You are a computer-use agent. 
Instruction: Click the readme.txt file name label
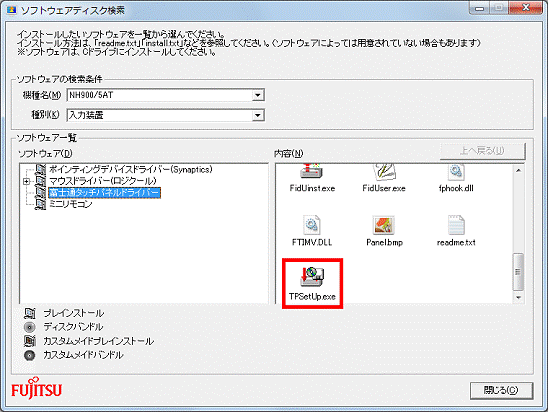coord(456,243)
